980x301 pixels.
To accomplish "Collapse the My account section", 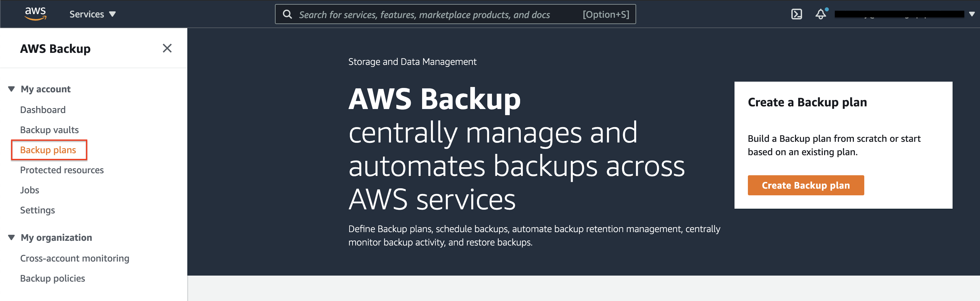I will [x=11, y=89].
